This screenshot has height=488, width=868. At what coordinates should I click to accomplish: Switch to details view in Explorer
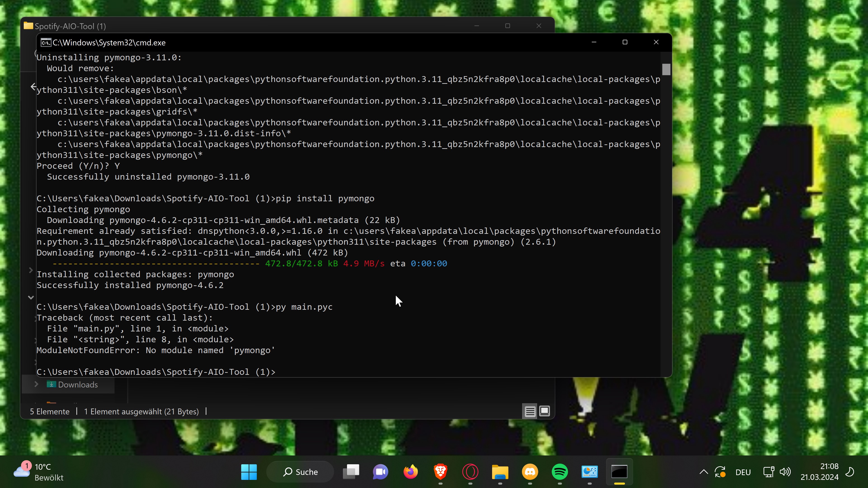click(x=530, y=411)
